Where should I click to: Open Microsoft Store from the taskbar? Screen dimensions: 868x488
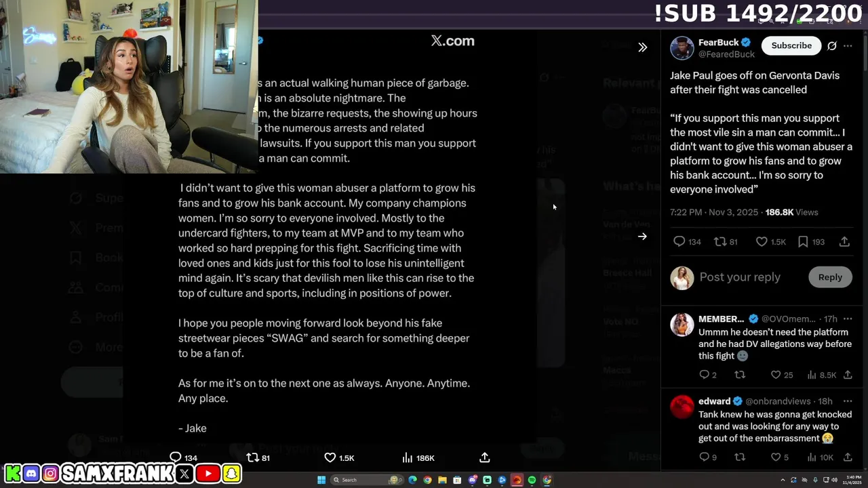coord(457,480)
